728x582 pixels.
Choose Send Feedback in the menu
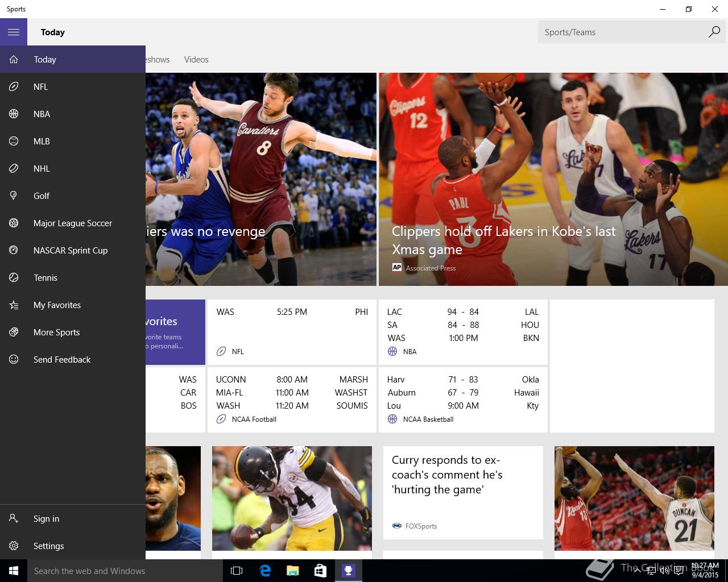[x=73, y=360]
